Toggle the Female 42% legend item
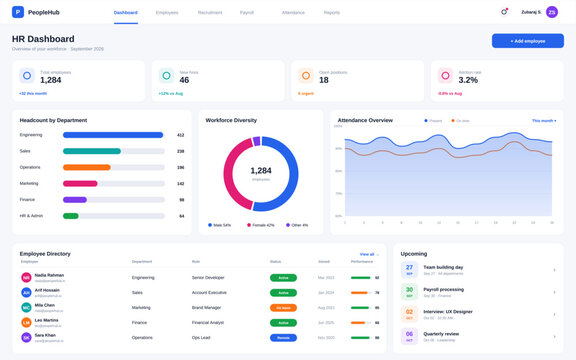This screenshot has width=576, height=360. coord(261,225)
